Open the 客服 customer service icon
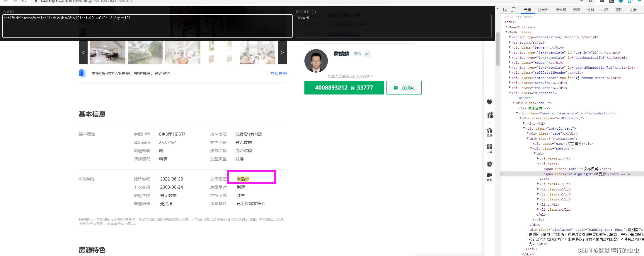Image resolution: width=644 pixels, height=256 pixels. [x=490, y=177]
